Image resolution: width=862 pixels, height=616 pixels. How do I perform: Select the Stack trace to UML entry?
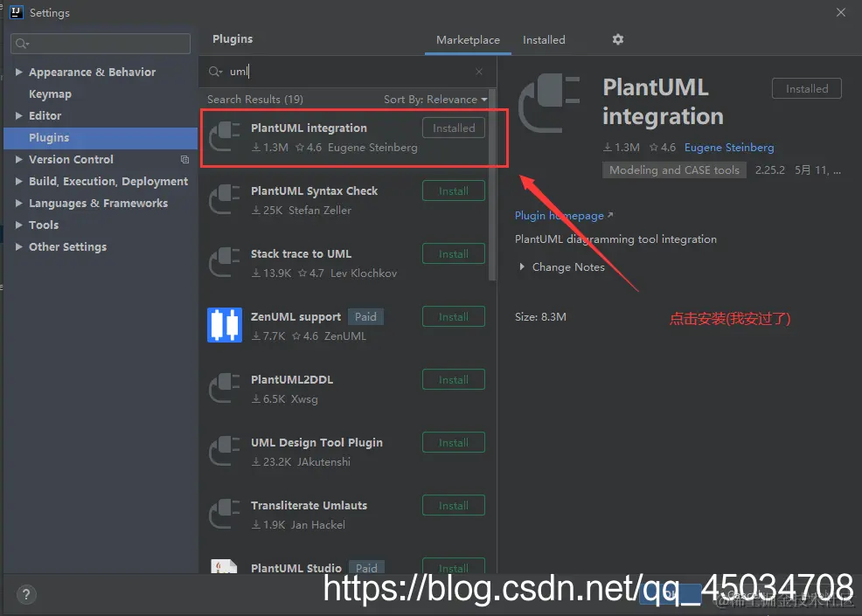pyautogui.click(x=344, y=263)
